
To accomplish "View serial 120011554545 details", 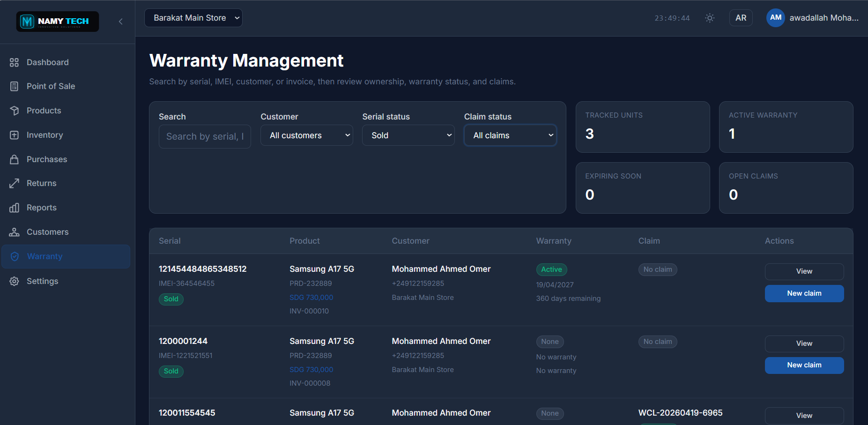I will pyautogui.click(x=804, y=416).
